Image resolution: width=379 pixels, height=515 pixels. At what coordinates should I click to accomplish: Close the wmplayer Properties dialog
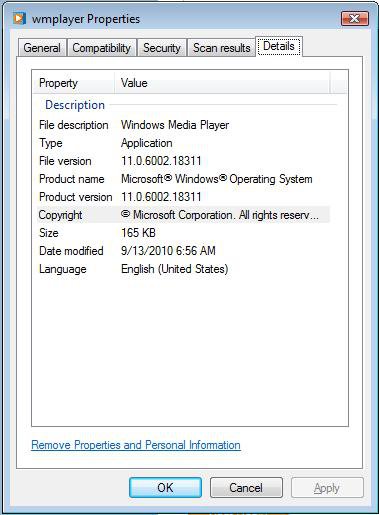pyautogui.click(x=355, y=18)
